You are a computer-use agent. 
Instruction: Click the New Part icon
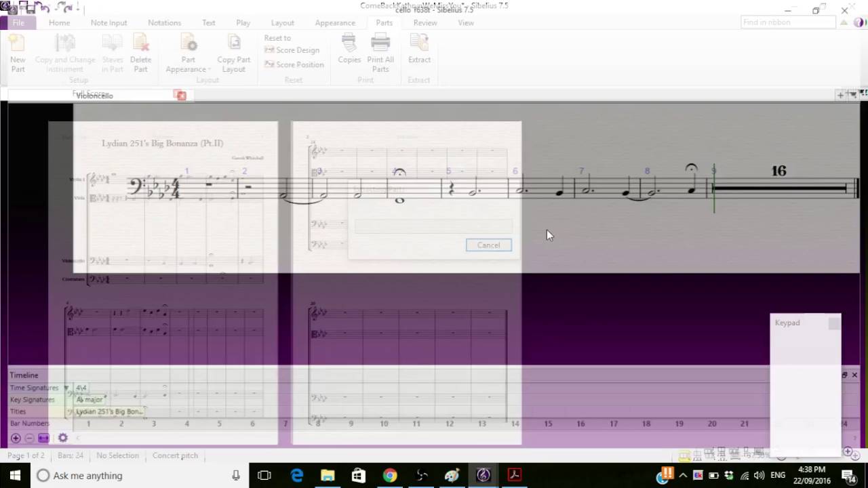pyautogui.click(x=18, y=53)
